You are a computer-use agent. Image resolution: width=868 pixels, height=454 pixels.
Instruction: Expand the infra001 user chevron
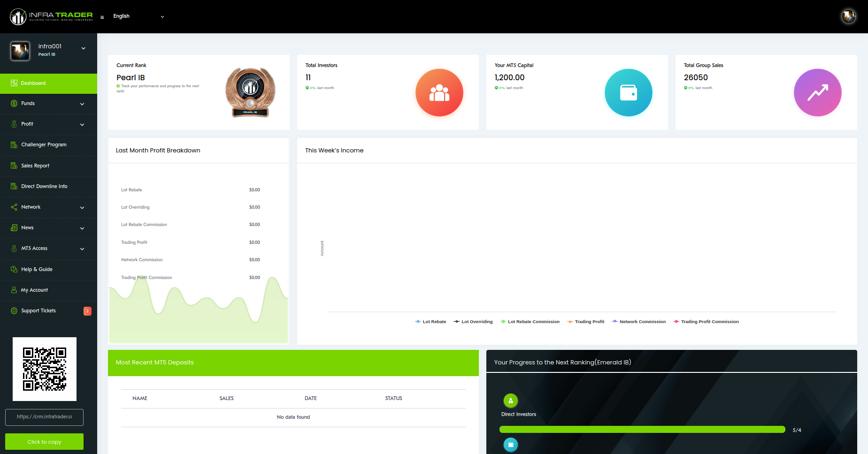(84, 48)
